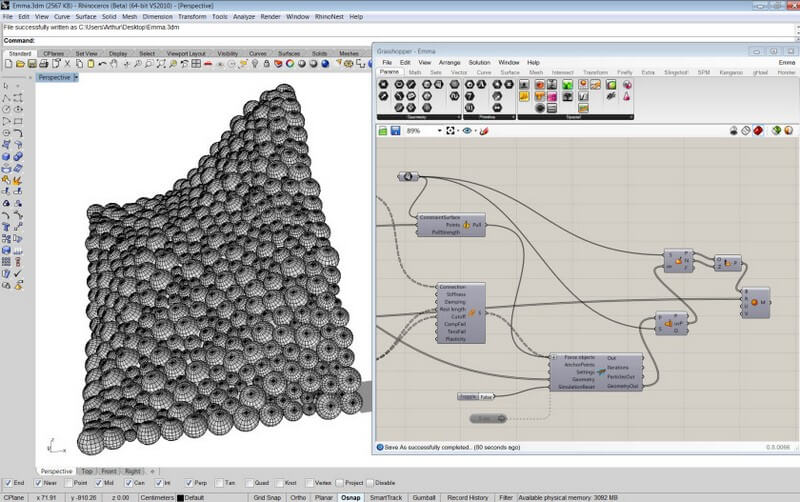This screenshot has height=502, width=800.
Task: Click the Record History button
Action: (x=467, y=497)
